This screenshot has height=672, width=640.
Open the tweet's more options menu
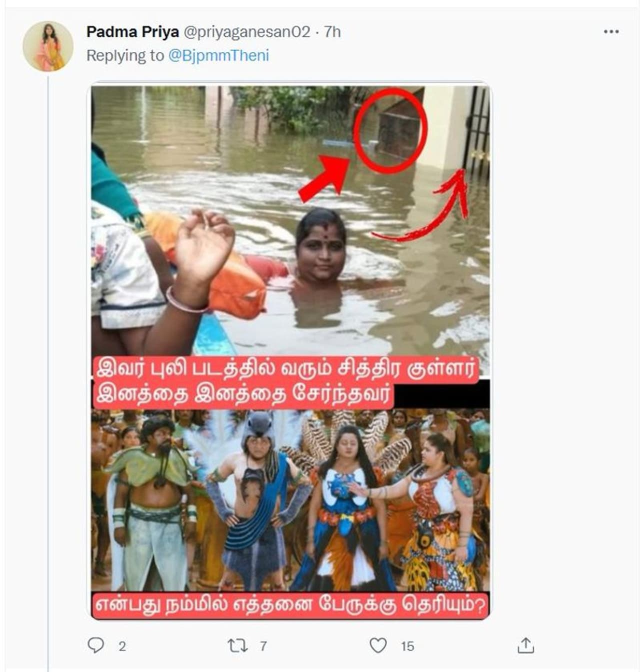pos(611,32)
